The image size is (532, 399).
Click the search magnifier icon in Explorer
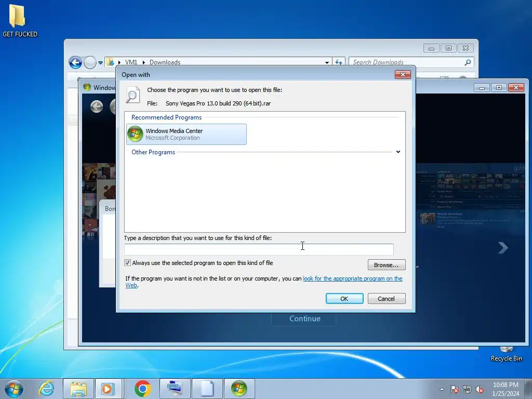tap(468, 62)
